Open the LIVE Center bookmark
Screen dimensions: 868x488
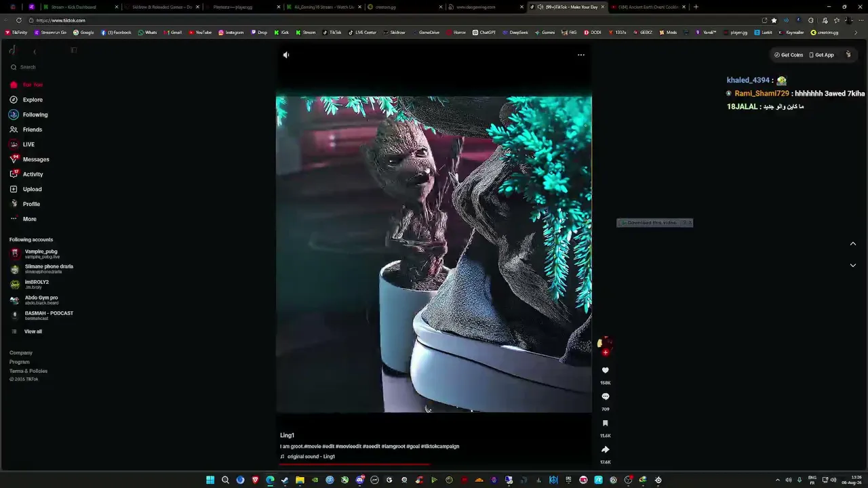[362, 33]
